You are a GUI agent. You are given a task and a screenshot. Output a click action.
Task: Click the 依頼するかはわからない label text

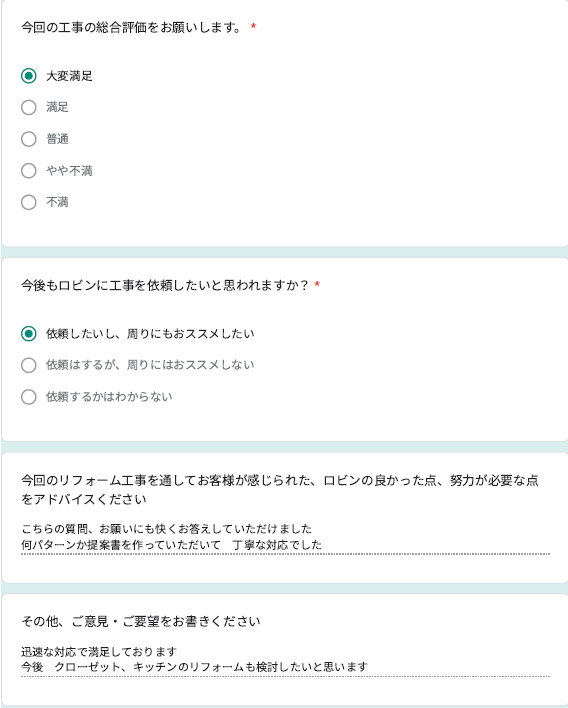pos(109,396)
